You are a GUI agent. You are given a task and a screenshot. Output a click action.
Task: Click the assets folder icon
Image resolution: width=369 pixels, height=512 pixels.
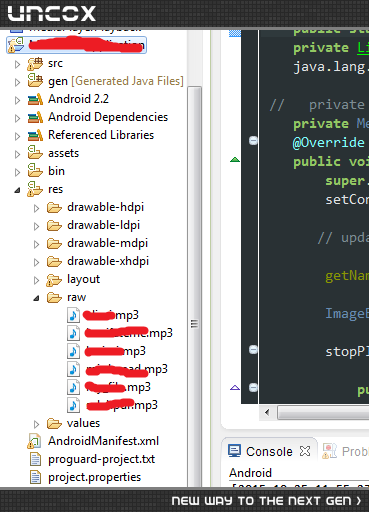35,152
